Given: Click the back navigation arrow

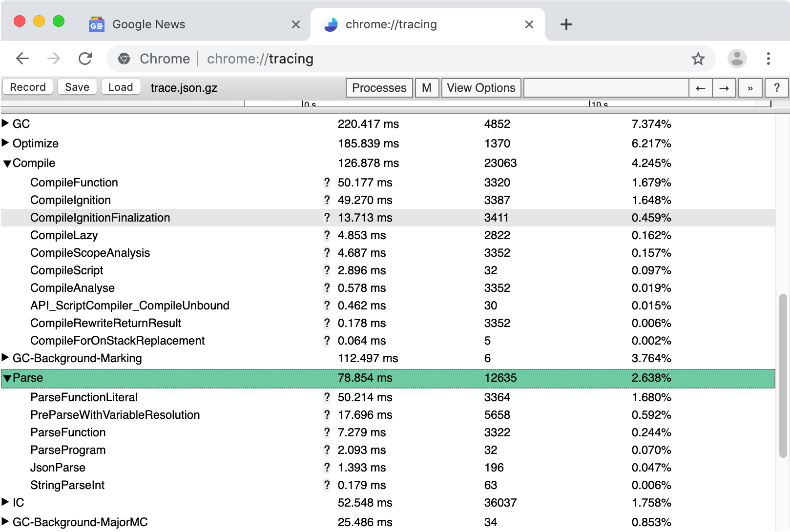Looking at the screenshot, I should pos(22,59).
